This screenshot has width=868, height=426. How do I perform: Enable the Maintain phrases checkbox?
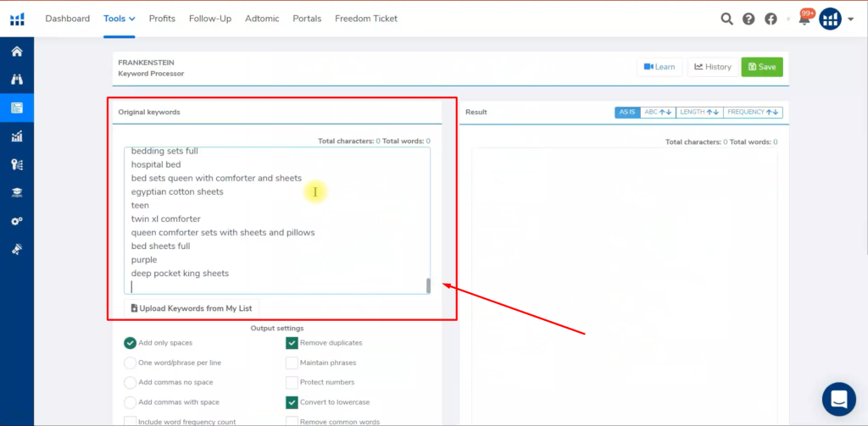292,363
